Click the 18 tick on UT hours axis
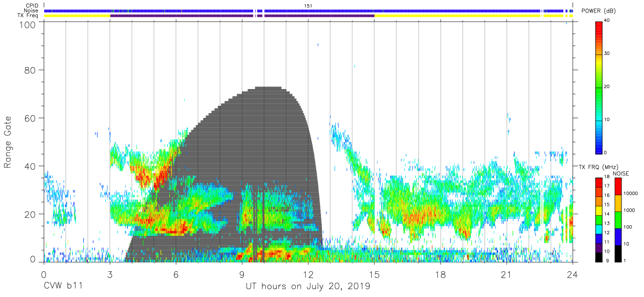Viewport: 644px width, 297px height. click(441, 273)
